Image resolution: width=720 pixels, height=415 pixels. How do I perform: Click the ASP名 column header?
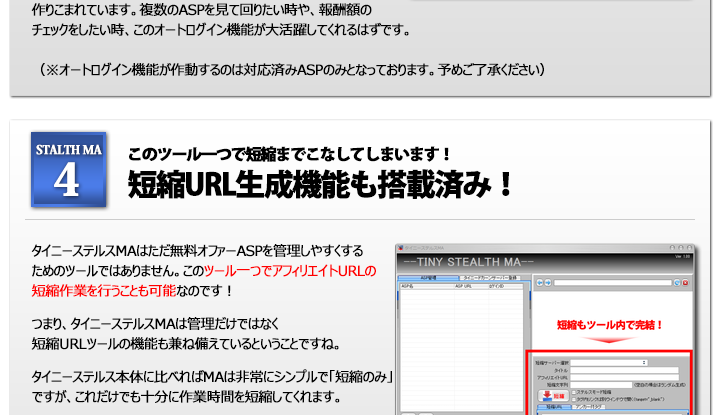pyautogui.click(x=427, y=286)
